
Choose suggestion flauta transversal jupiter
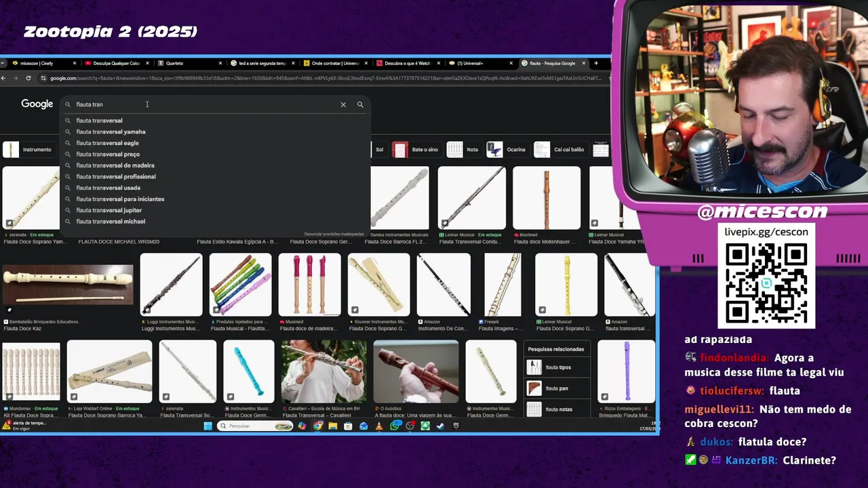[216, 210]
